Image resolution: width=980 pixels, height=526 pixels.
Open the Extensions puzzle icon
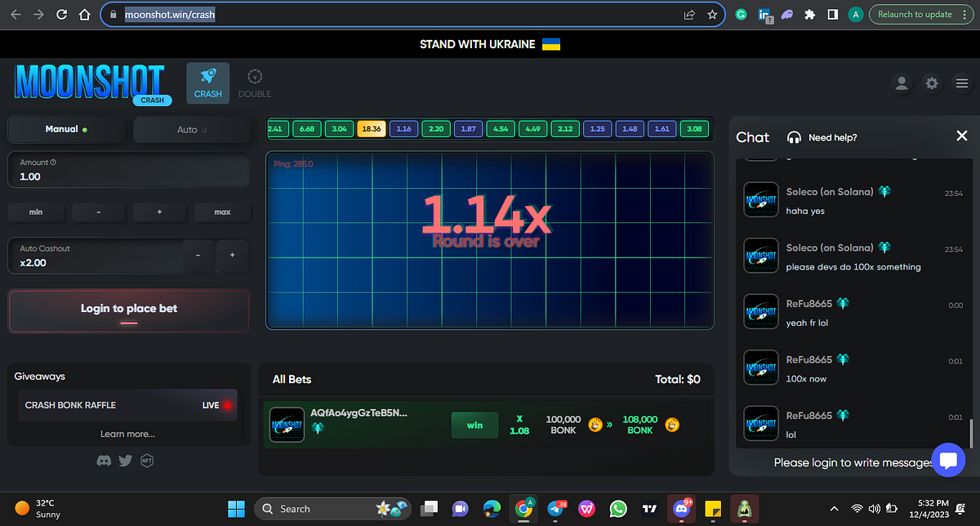809,15
